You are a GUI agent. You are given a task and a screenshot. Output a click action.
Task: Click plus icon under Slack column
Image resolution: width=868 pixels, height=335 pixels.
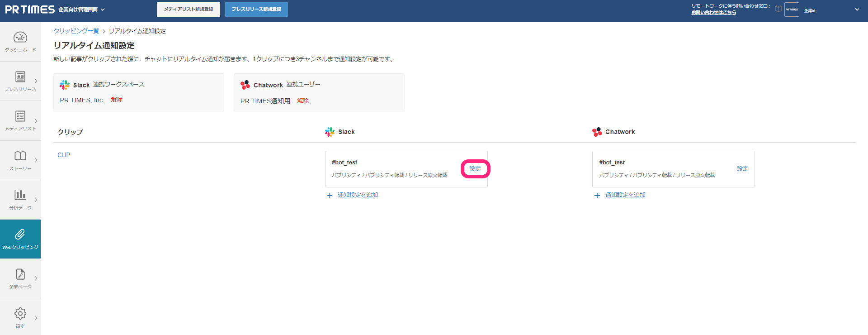pos(330,196)
